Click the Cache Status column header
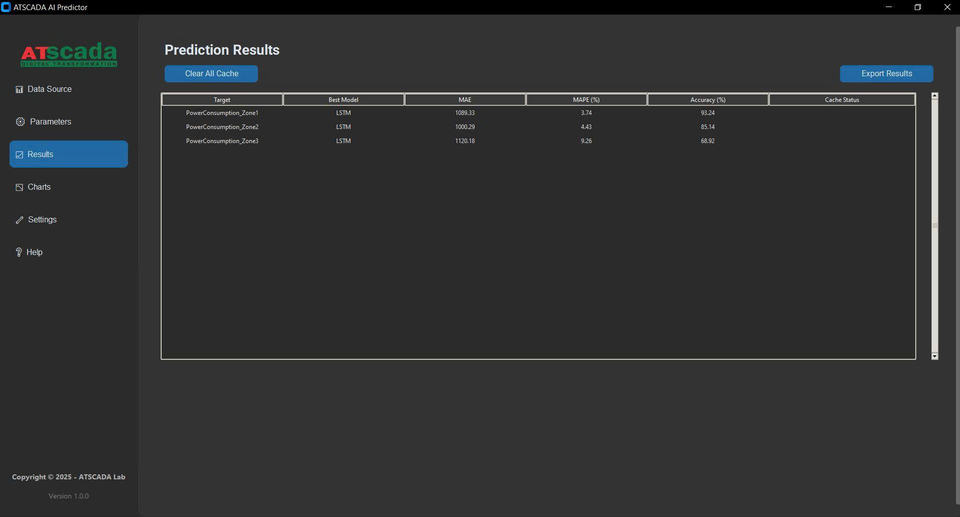This screenshot has height=517, width=960. 842,100
